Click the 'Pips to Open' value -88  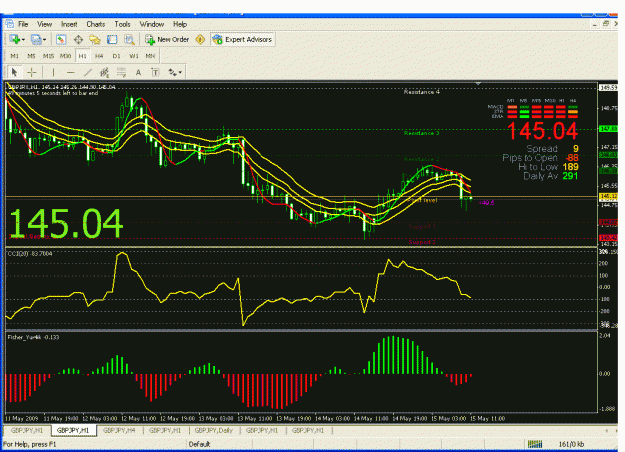point(572,158)
